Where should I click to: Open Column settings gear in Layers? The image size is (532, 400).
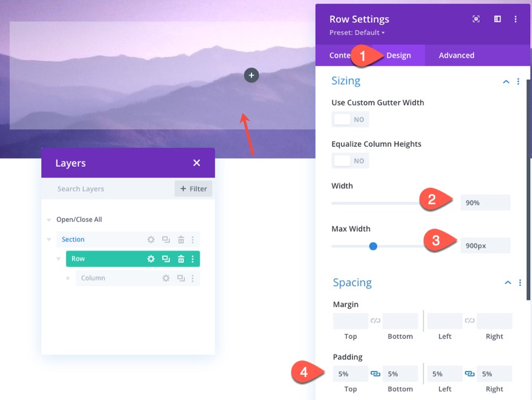click(166, 279)
